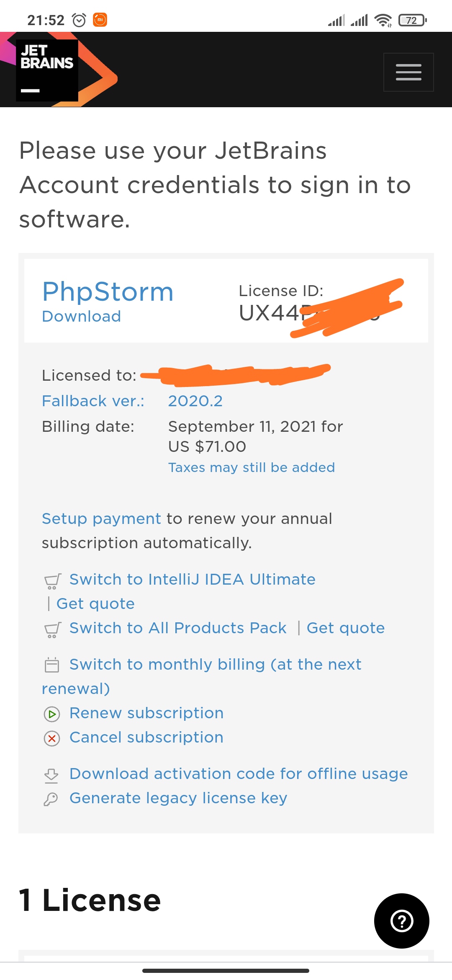The image size is (452, 980).
Task: Click the shopping cart icon beside IntelliJ IDEA Ultimate
Action: coord(52,581)
